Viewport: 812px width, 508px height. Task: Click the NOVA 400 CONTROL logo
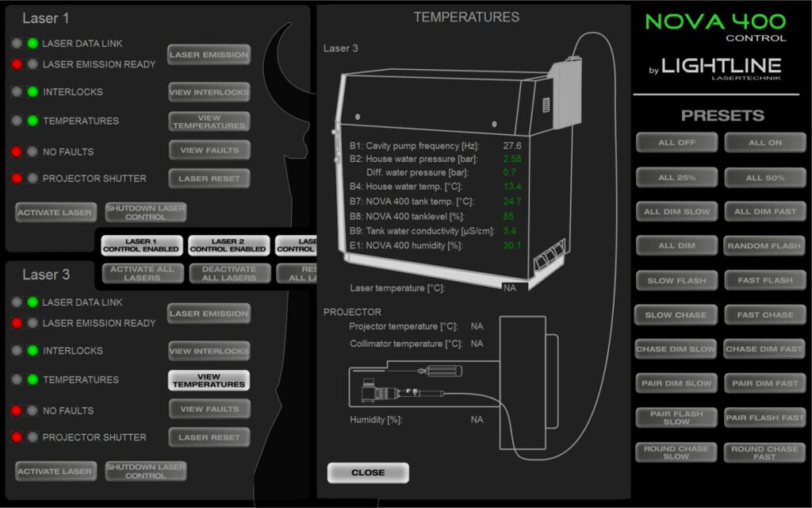715,28
